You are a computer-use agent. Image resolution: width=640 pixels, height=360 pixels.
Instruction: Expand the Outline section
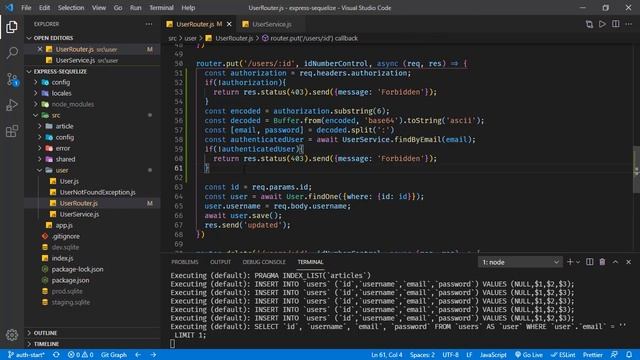(x=92, y=333)
